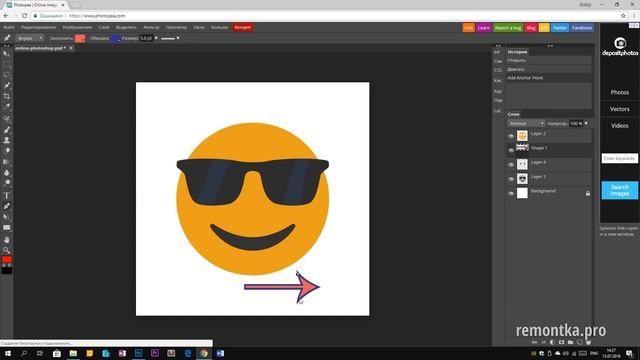
Task: Click the Learn button
Action: (x=484, y=28)
